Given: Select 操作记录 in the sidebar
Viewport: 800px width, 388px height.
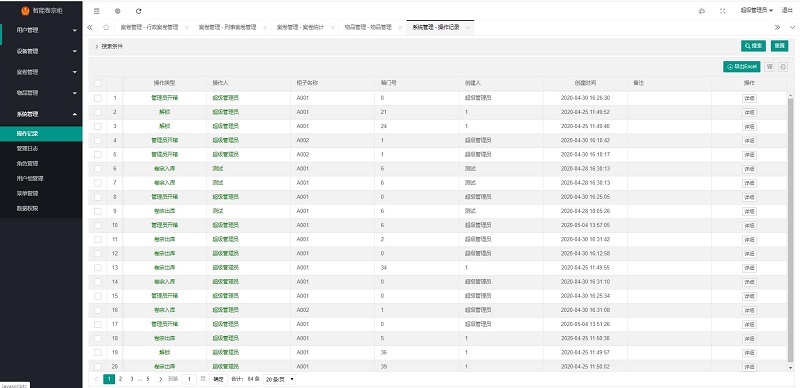Looking at the screenshot, I should click(41, 134).
